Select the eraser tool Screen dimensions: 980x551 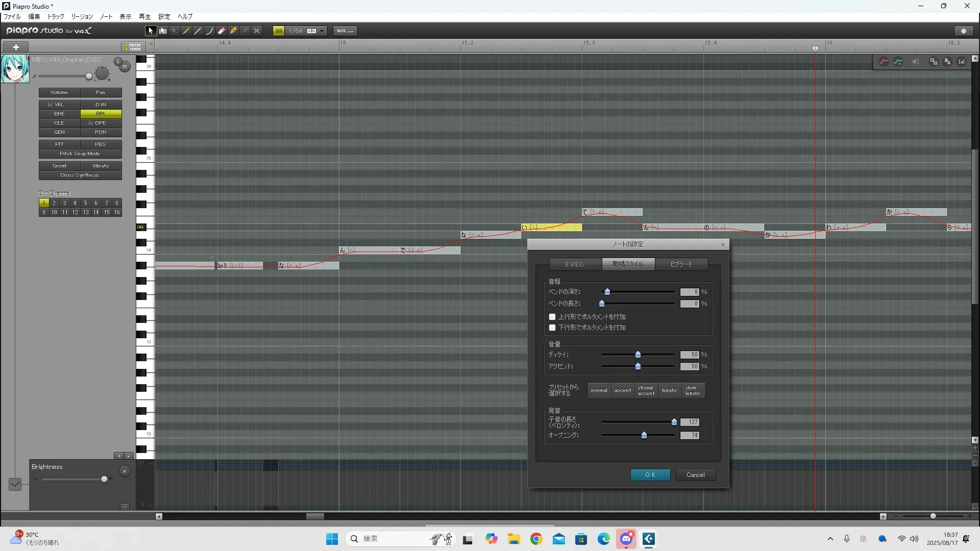click(222, 31)
